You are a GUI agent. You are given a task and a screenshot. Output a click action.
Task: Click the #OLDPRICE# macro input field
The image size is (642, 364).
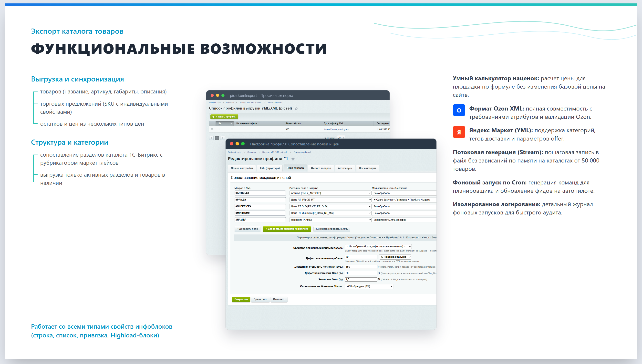point(260,206)
